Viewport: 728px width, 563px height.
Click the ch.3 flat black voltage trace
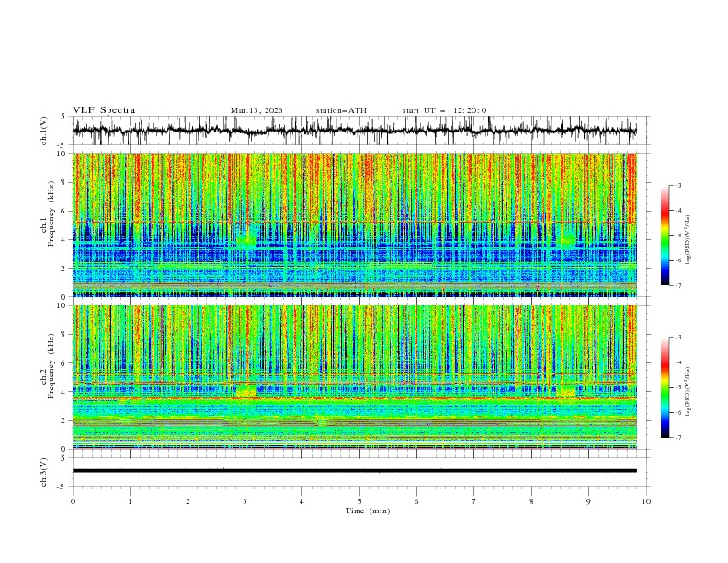pos(354,471)
